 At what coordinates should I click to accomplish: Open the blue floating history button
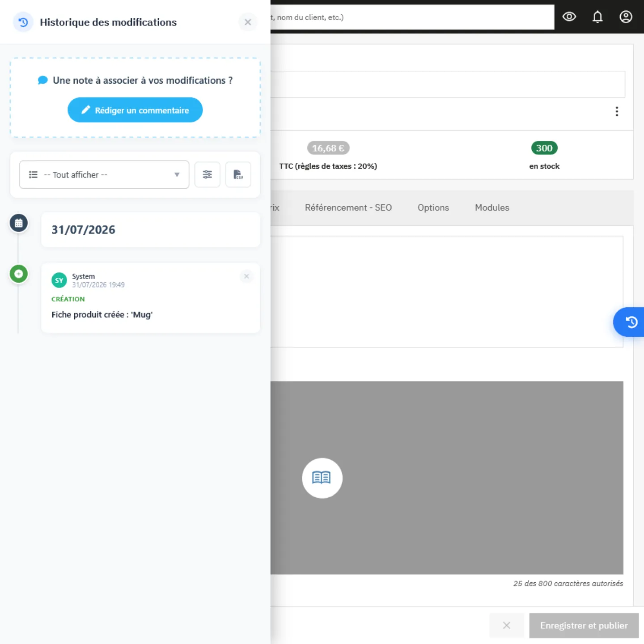point(629,322)
